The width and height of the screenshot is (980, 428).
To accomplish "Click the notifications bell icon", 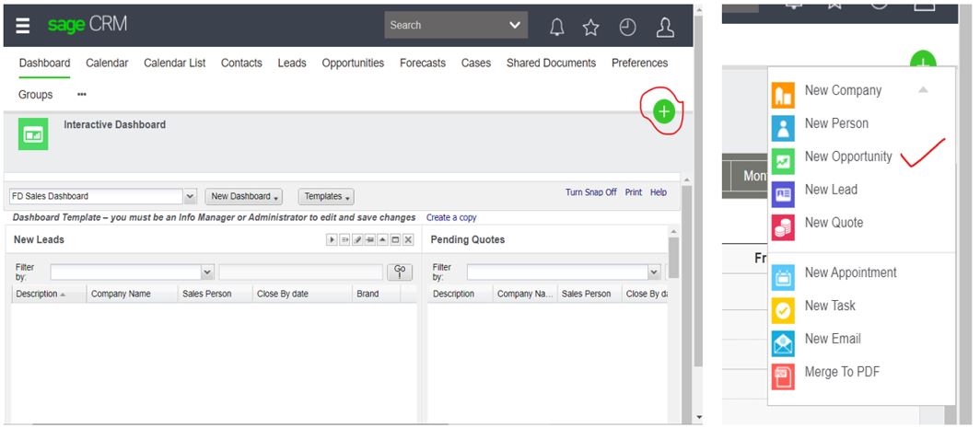I will click(557, 28).
